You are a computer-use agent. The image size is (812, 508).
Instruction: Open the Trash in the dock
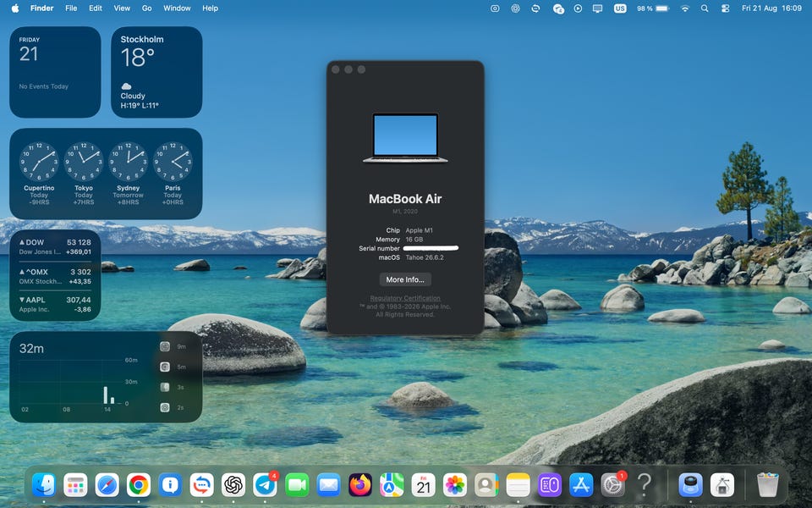(767, 485)
